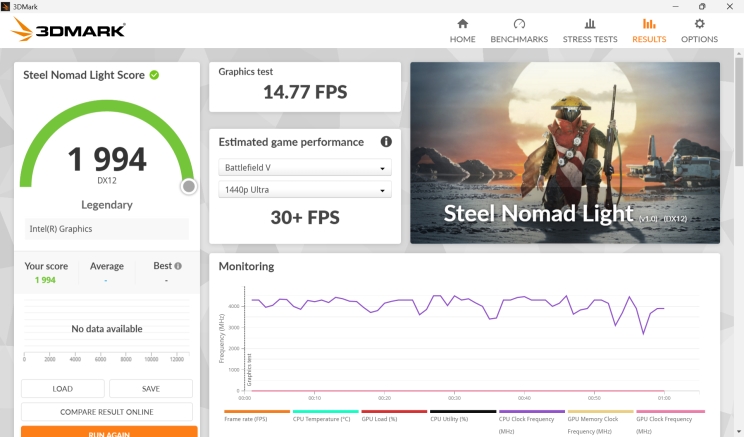Click the info icon next to Best

tap(178, 266)
